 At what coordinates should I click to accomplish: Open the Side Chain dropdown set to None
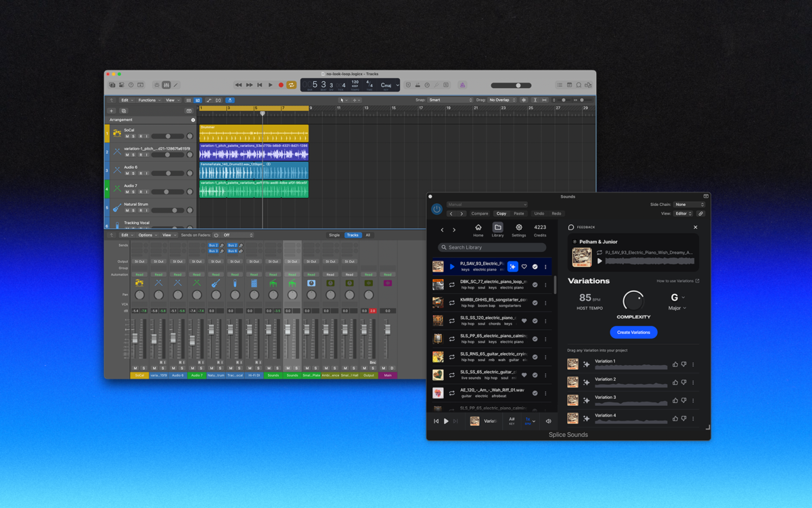(689, 204)
